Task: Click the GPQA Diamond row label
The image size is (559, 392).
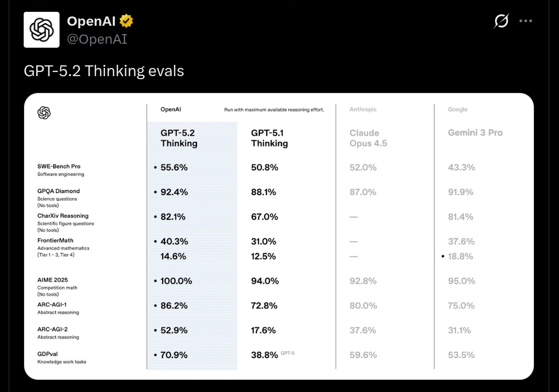Action: pos(59,191)
